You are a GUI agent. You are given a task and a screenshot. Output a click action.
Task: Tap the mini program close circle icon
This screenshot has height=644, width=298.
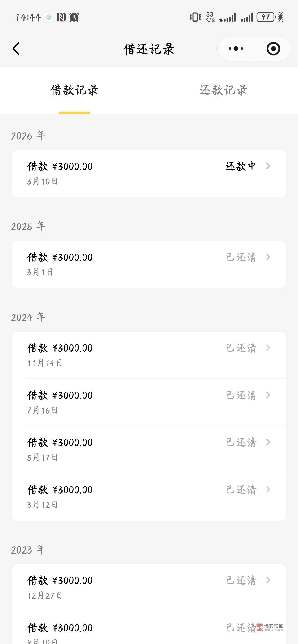[x=273, y=49]
